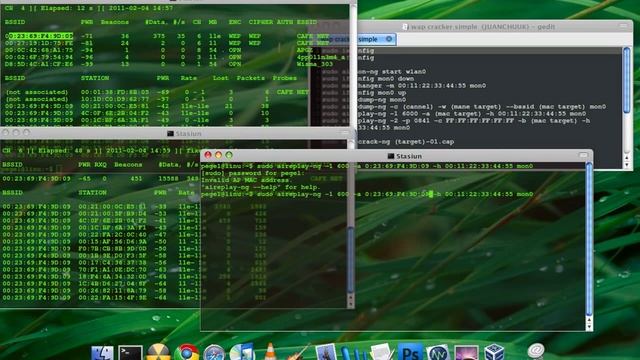The width and height of the screenshot is (640, 360).
Task: Click toolbar pill button of front Stasiun window
Action: coord(583,156)
